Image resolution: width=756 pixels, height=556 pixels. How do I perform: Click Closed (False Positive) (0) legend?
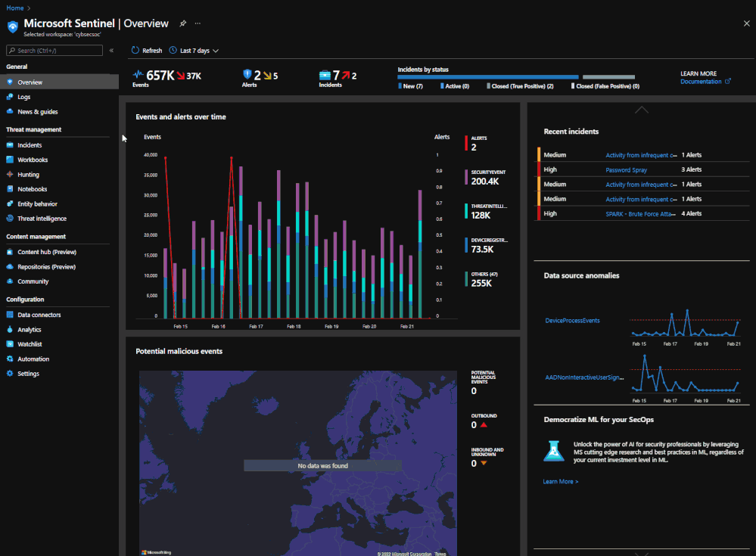pyautogui.click(x=605, y=86)
